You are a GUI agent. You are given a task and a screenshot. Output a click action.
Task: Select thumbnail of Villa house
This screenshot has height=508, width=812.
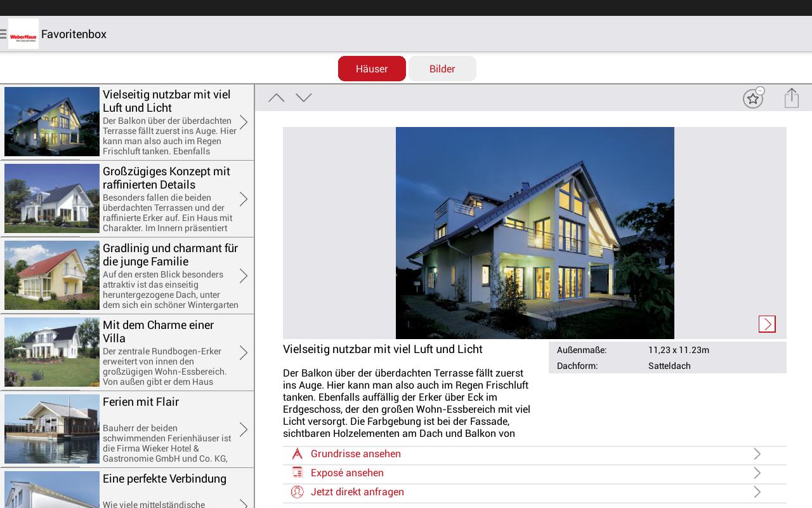[52, 352]
